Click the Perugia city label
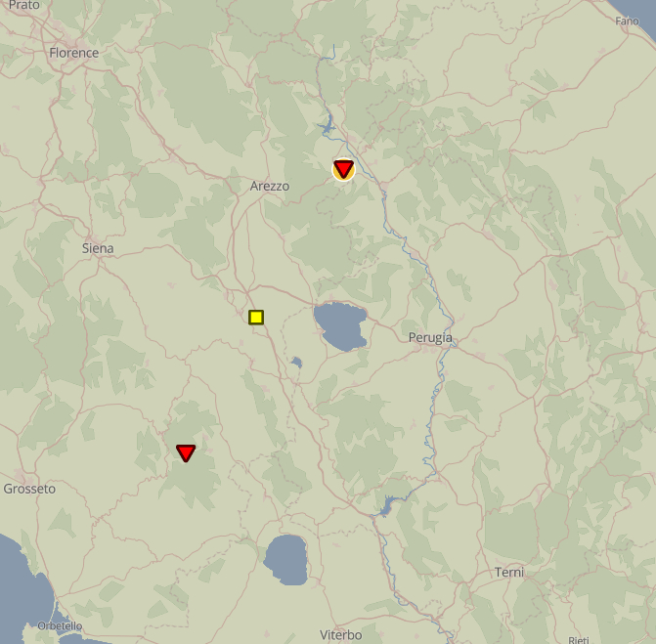 [x=430, y=337]
